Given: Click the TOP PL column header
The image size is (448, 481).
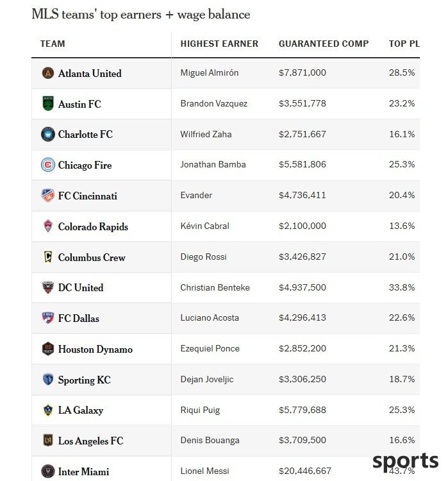Looking at the screenshot, I should tap(404, 44).
